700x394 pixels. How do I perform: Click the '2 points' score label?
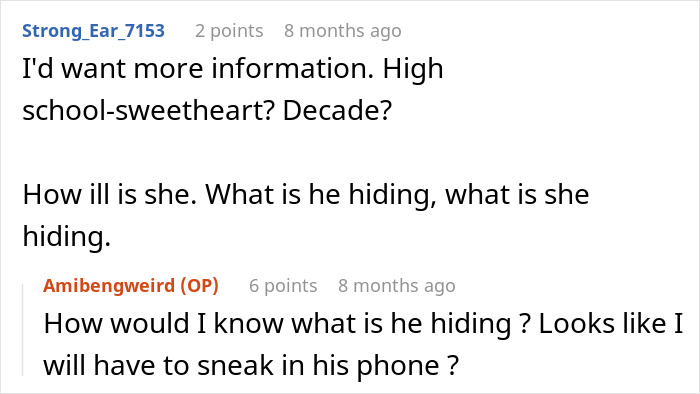point(229,31)
